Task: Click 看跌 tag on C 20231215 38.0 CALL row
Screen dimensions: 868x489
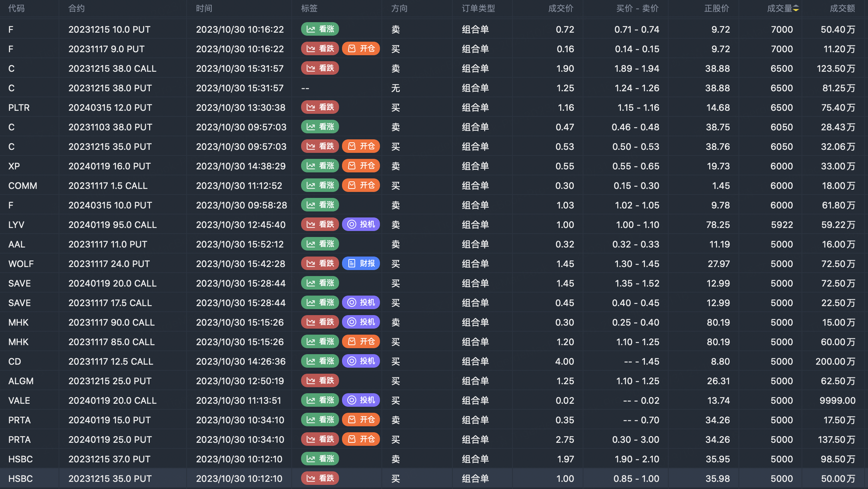Action: pyautogui.click(x=320, y=68)
